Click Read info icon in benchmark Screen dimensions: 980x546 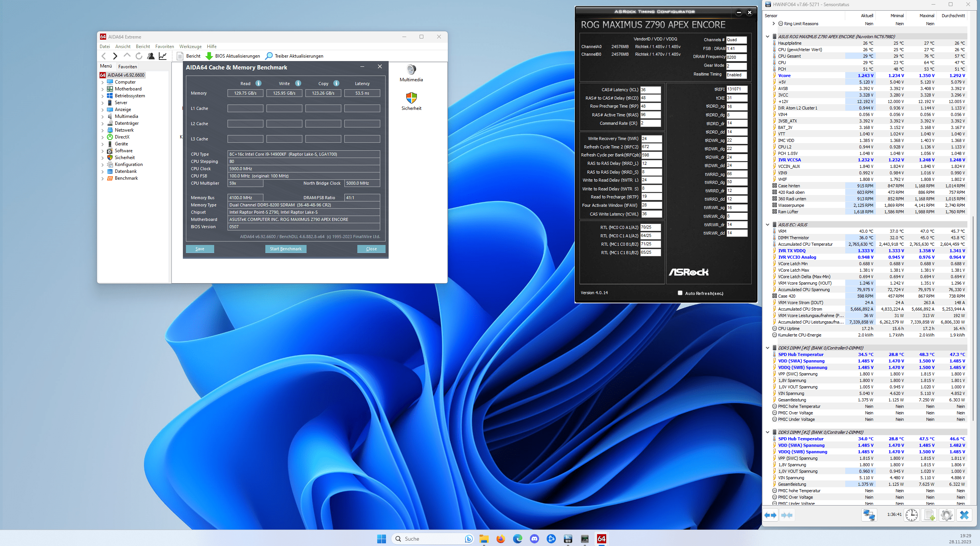[x=258, y=83]
